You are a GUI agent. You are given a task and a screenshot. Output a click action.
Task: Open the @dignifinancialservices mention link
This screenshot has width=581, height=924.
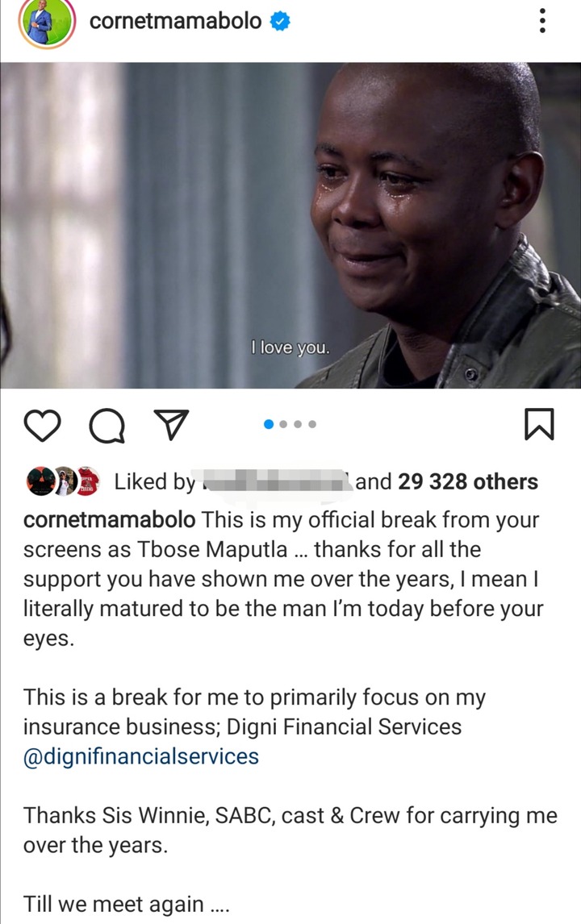click(x=141, y=756)
